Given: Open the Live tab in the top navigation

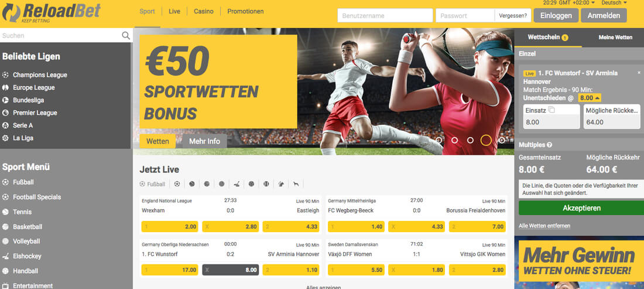Looking at the screenshot, I should point(174,12).
